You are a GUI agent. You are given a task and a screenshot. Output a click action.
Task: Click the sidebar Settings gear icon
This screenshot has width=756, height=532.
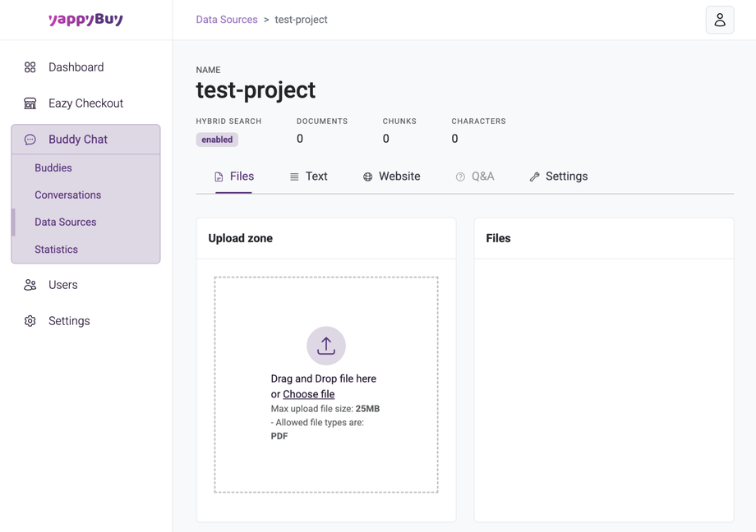coord(30,321)
